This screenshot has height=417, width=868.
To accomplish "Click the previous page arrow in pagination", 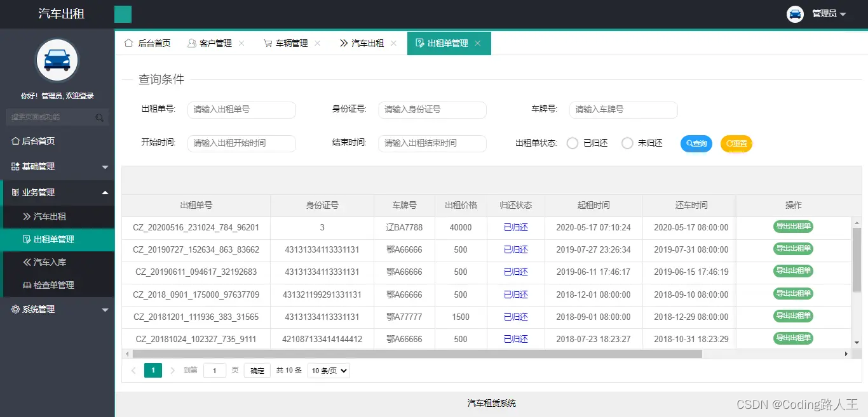I will point(133,370).
